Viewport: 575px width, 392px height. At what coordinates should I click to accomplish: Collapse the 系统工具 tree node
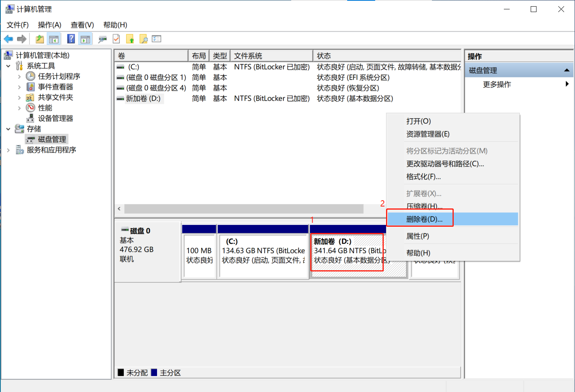(8, 66)
